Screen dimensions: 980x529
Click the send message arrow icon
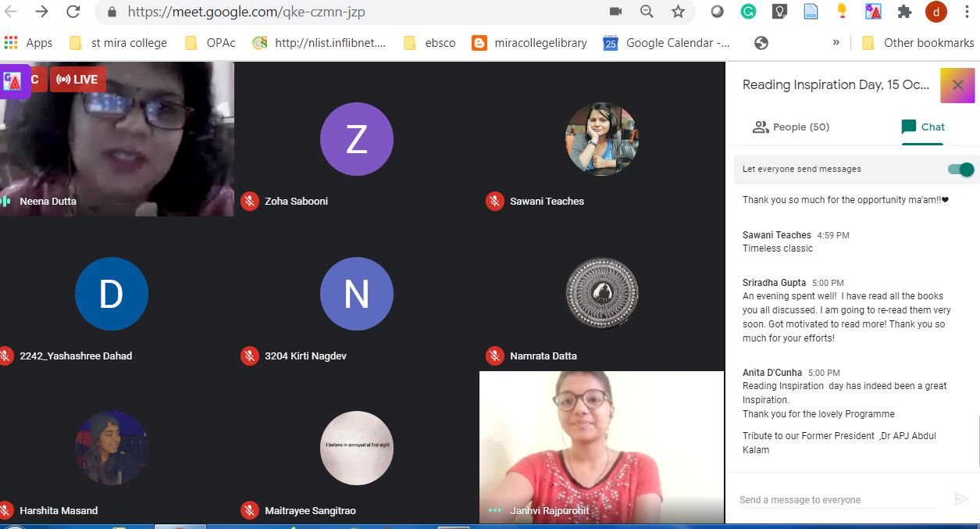click(961, 499)
